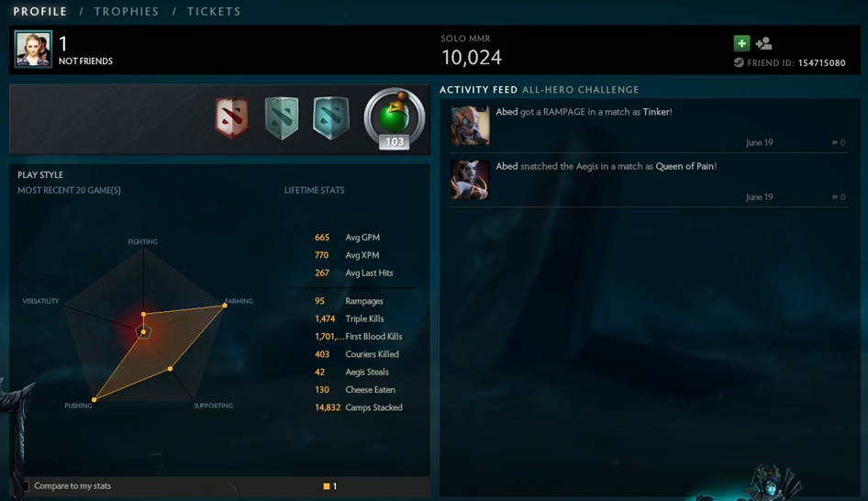Click the Queen of Pain hero portrait
Image resolution: width=868 pixels, height=501 pixels.
470,180
